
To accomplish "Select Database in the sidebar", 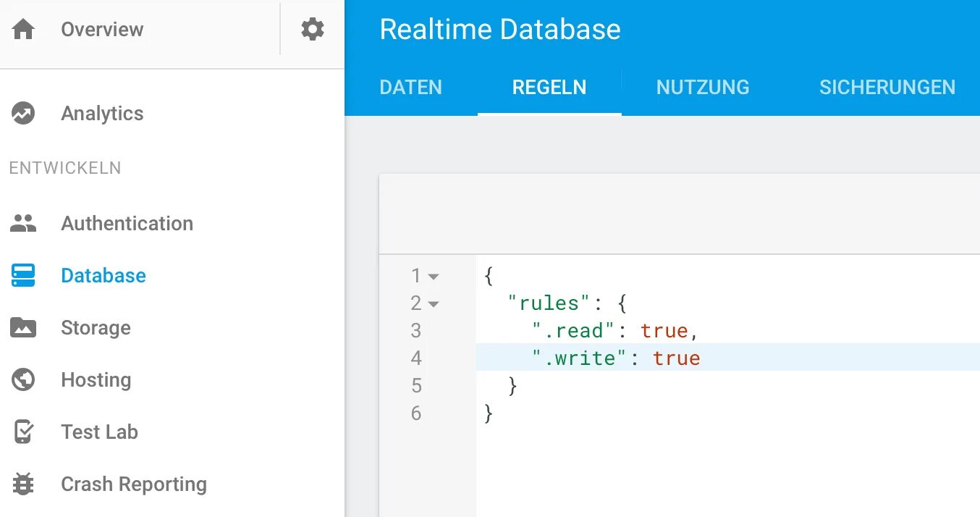I will pos(104,276).
